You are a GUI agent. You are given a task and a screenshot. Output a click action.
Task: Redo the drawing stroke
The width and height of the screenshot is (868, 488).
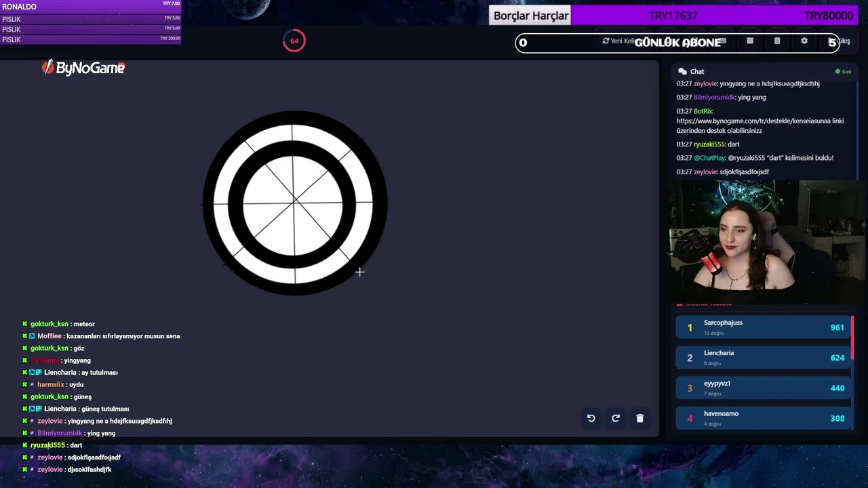(x=616, y=418)
